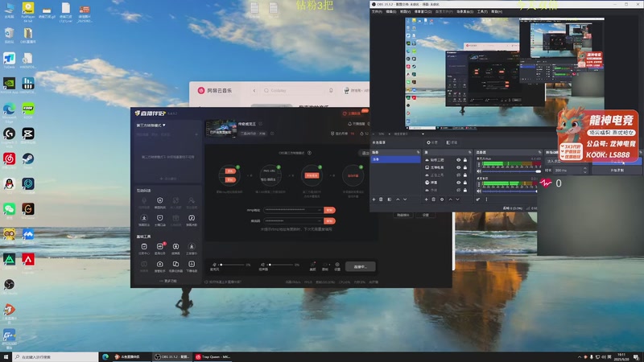Viewport: 644px width, 362px height.
Task: Open advanced audio properties icon in OBS mixer
Action: 478,200
